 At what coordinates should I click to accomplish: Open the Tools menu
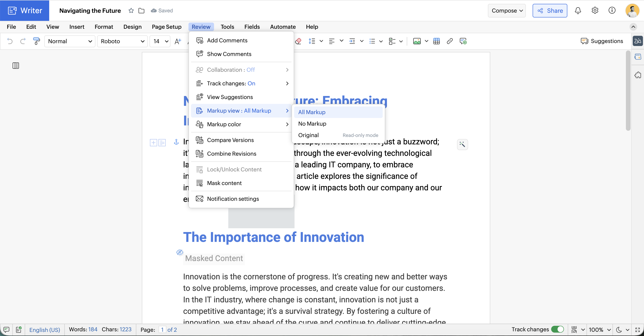coord(227,27)
